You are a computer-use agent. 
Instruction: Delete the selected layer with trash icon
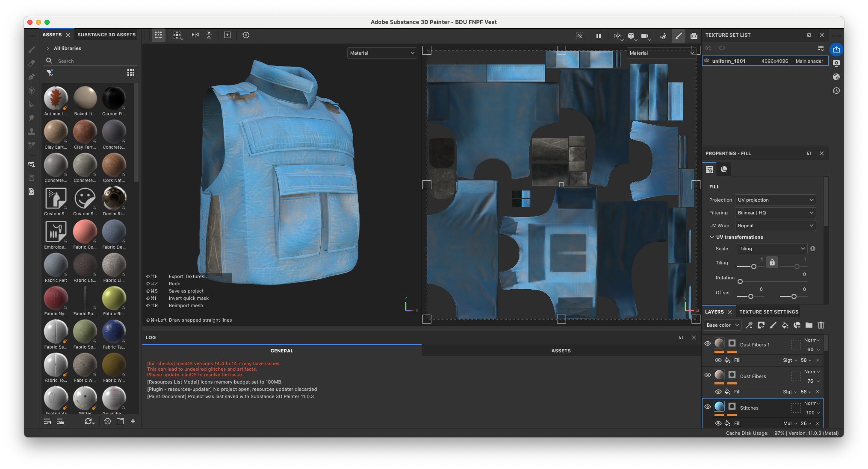coord(821,325)
